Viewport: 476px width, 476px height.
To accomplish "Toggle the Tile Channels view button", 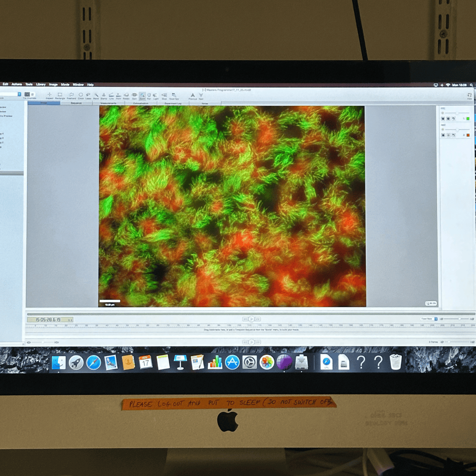I will 27,95.
